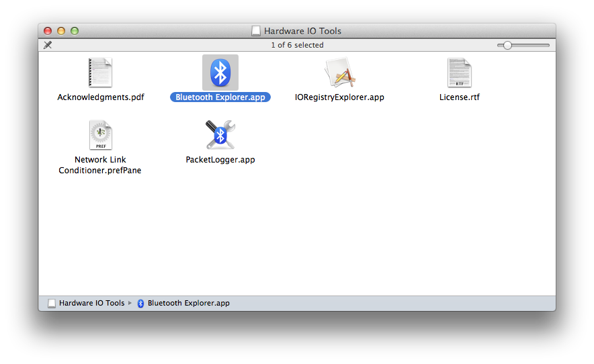Go to Hardware IO Tools in path bar

(x=91, y=303)
